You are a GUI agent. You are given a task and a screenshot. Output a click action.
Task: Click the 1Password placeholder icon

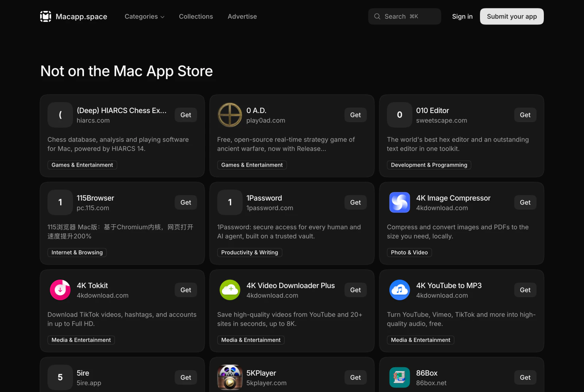tap(230, 202)
